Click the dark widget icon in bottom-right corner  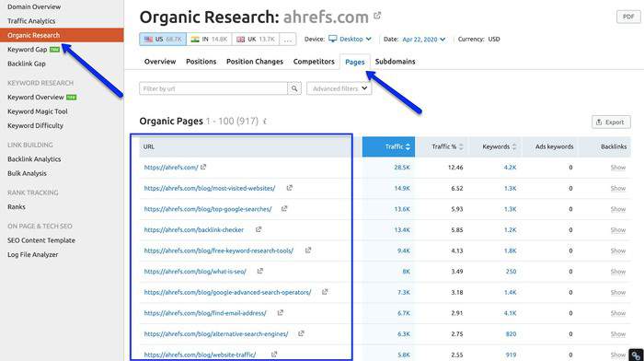click(637, 355)
